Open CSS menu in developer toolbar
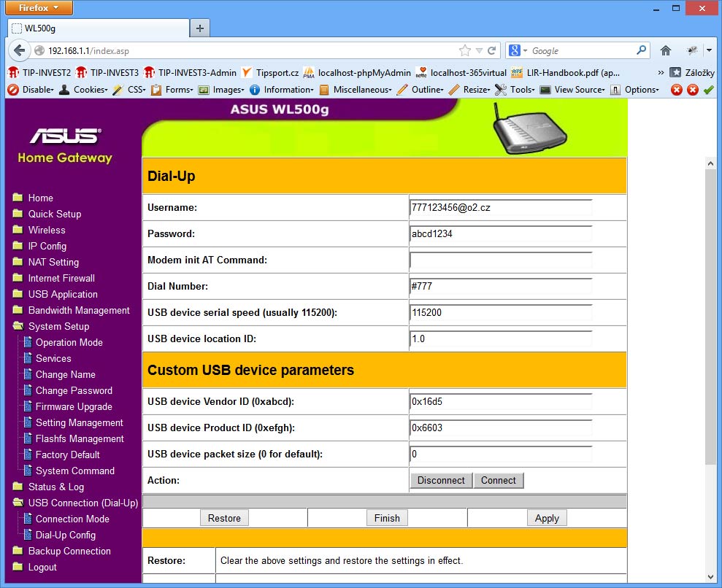Viewport: 722px width, 588px height. pyautogui.click(x=129, y=90)
